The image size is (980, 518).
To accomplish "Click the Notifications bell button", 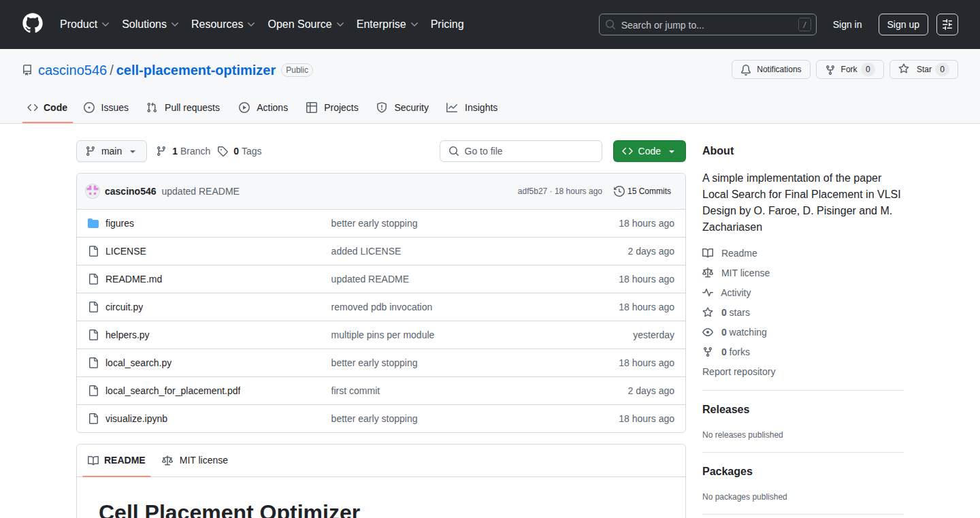I will 771,69.
